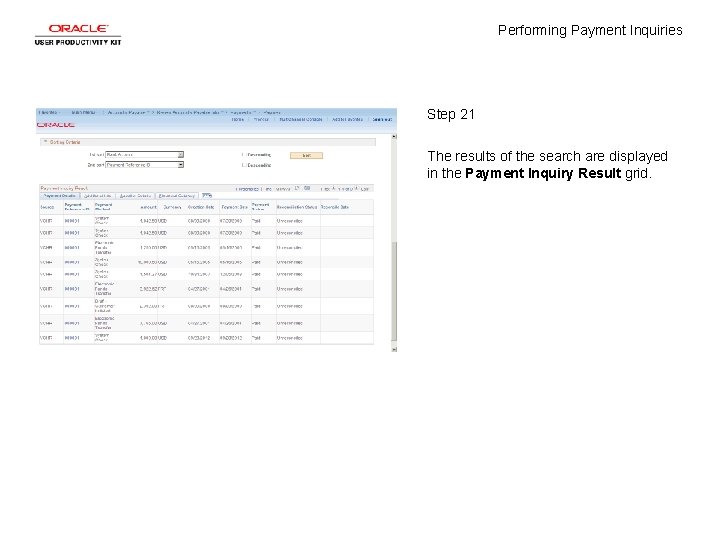Screen dimensions: 720x540
Task: Click the vertical scrollbar thumb
Action: coord(394,292)
